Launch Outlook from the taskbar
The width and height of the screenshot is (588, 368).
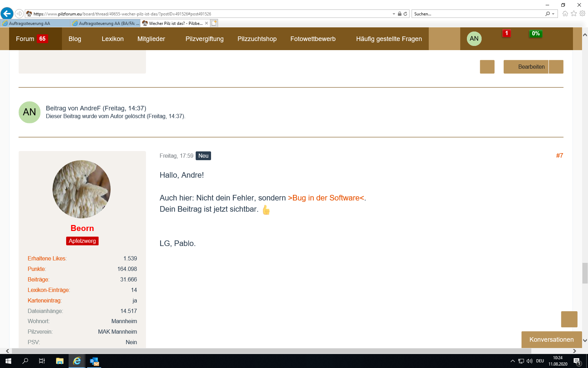[x=94, y=361]
